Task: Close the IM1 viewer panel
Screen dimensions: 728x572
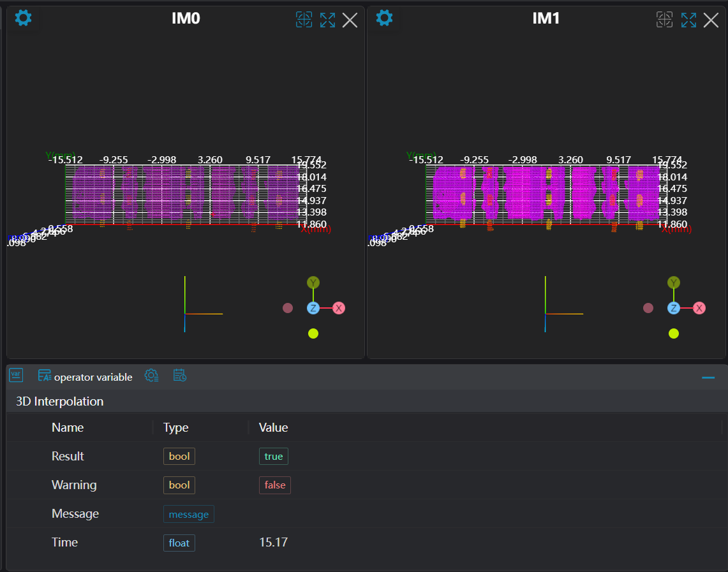Action: (711, 20)
